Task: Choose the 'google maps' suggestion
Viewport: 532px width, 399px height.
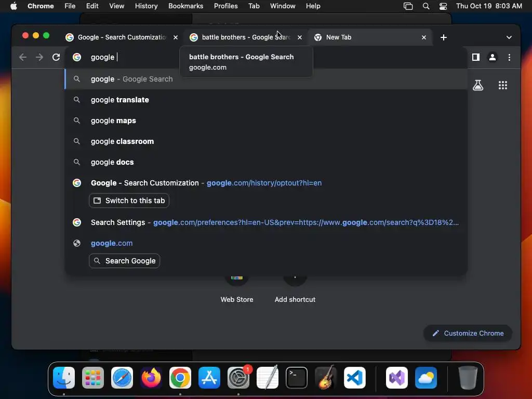Action: point(266,121)
